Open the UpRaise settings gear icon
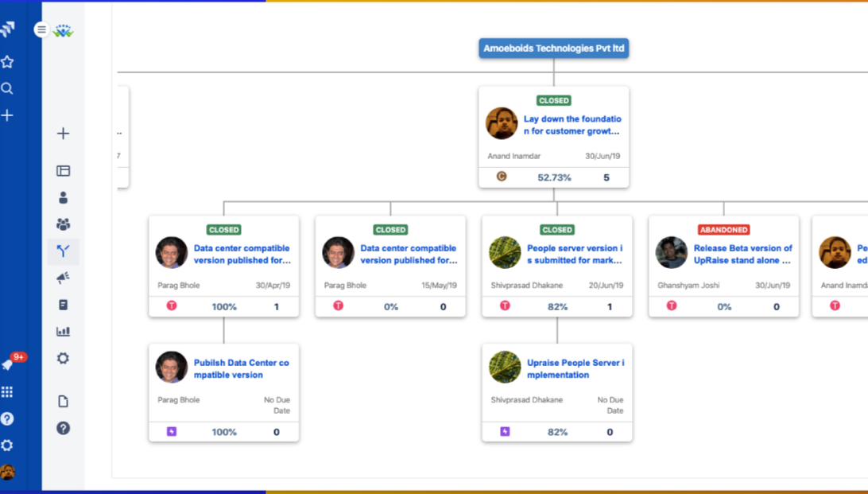Image resolution: width=868 pixels, height=494 pixels. (x=64, y=358)
